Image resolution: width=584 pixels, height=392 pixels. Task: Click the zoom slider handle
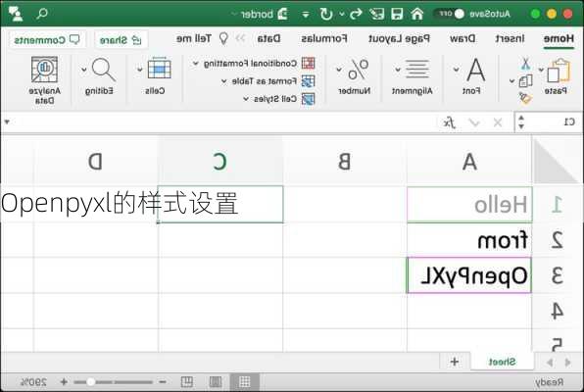[90, 382]
